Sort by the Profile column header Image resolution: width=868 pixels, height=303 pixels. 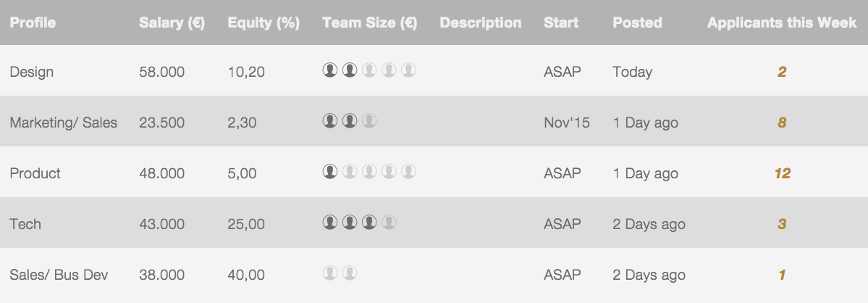[33, 22]
